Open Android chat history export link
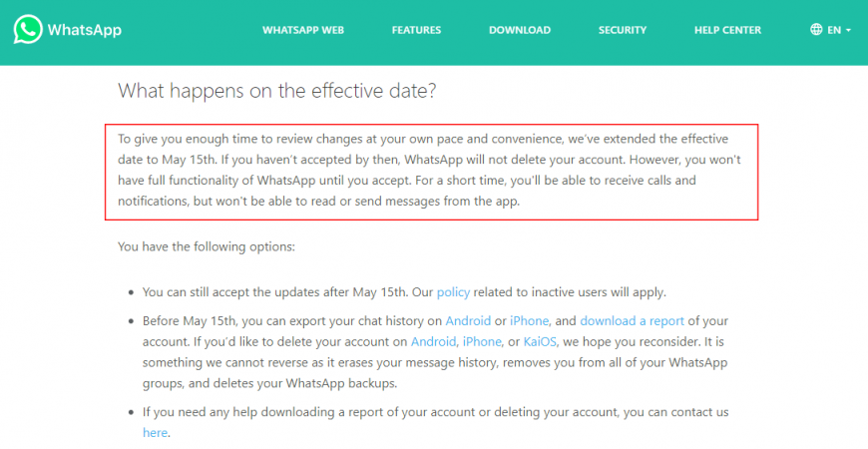Viewport: 868px width, 449px height. pos(468,321)
